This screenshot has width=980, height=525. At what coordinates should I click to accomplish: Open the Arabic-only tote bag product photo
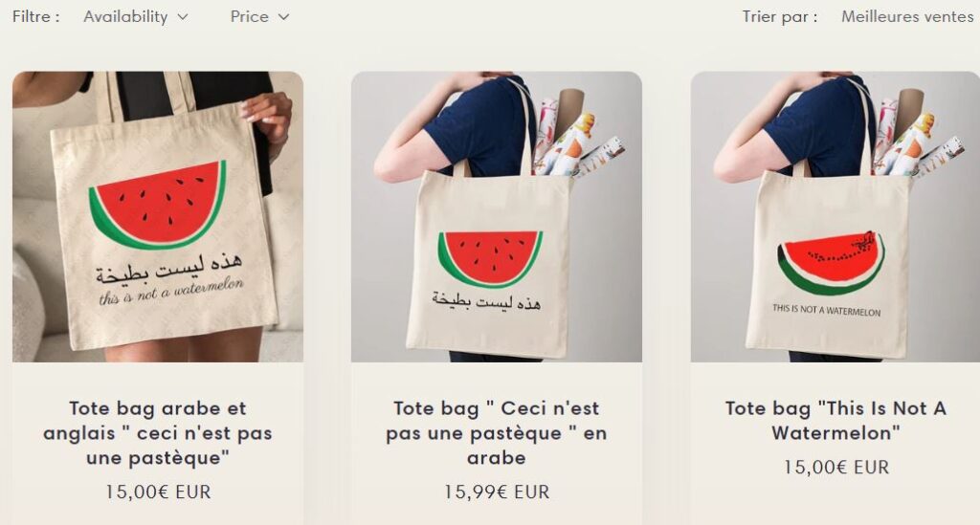pyautogui.click(x=497, y=217)
